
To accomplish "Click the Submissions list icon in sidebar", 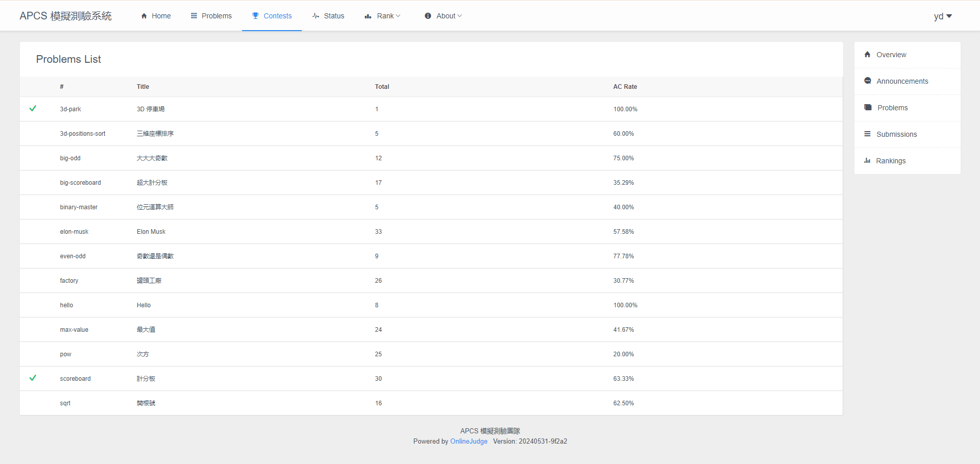I will [x=867, y=134].
